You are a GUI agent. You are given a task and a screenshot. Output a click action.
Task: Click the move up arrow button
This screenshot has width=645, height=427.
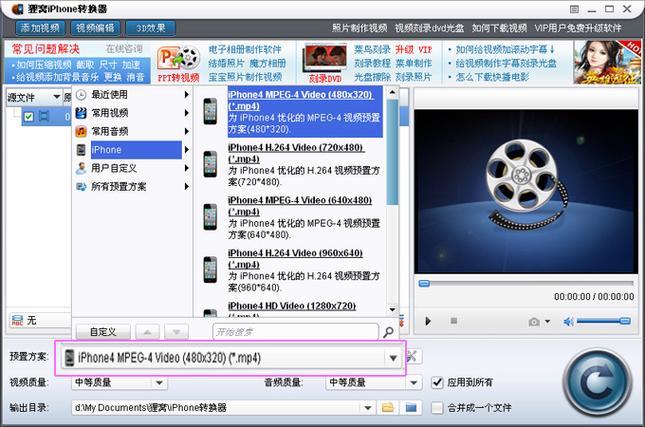[x=147, y=332]
